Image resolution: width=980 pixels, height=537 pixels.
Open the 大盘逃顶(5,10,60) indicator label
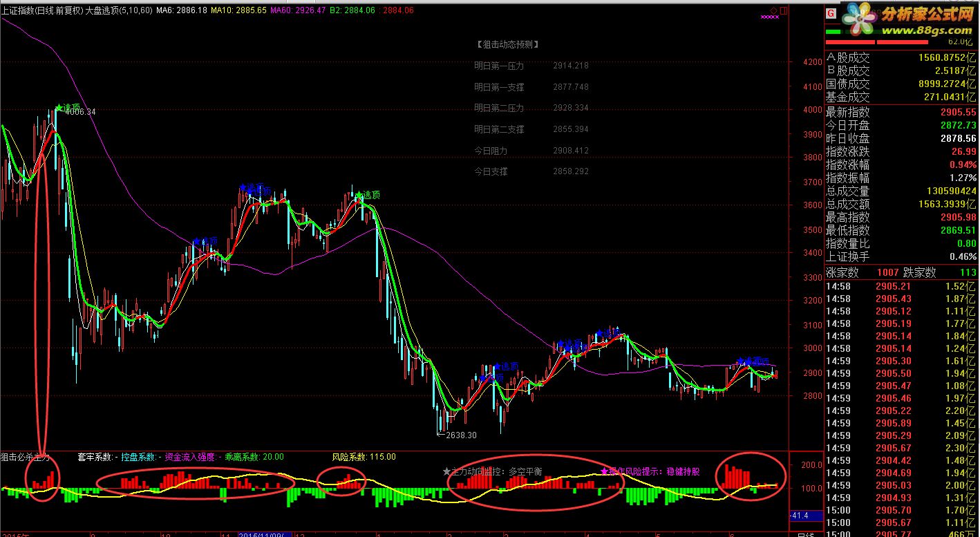[x=119, y=10]
